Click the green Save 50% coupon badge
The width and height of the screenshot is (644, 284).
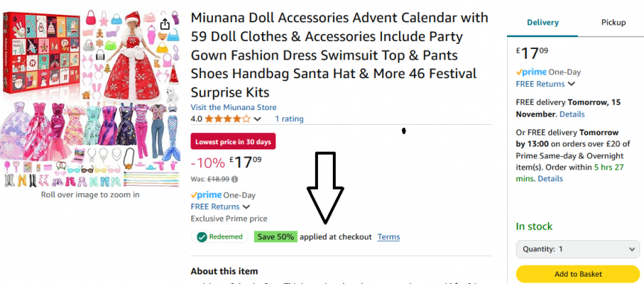tap(275, 237)
